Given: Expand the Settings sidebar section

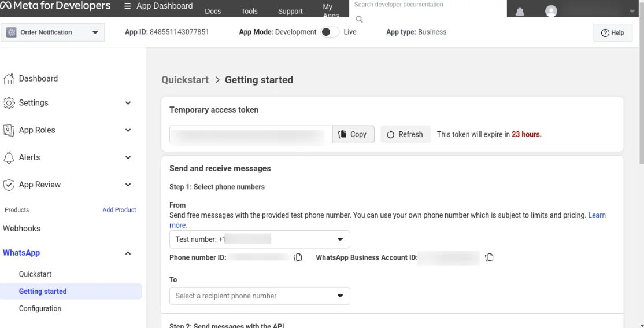Looking at the screenshot, I should pos(128,103).
